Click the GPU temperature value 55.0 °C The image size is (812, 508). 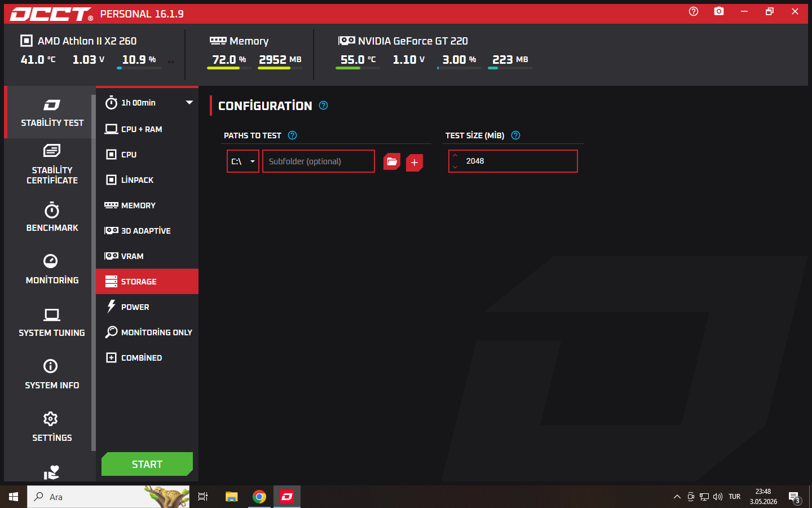358,60
